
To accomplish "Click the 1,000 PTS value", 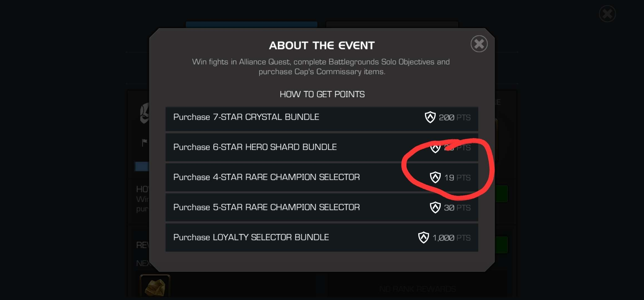I will point(452,238).
